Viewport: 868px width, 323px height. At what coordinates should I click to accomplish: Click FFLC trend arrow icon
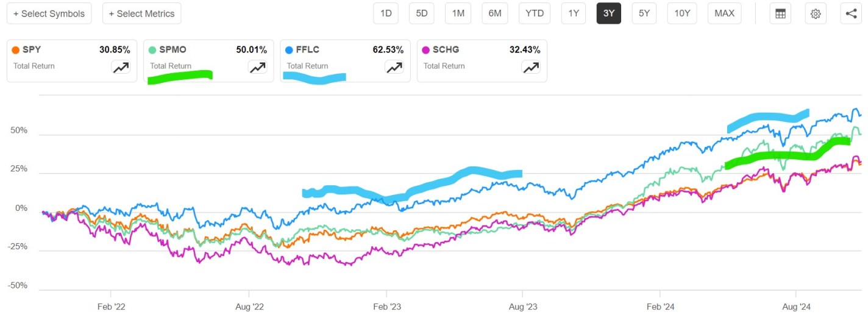394,67
